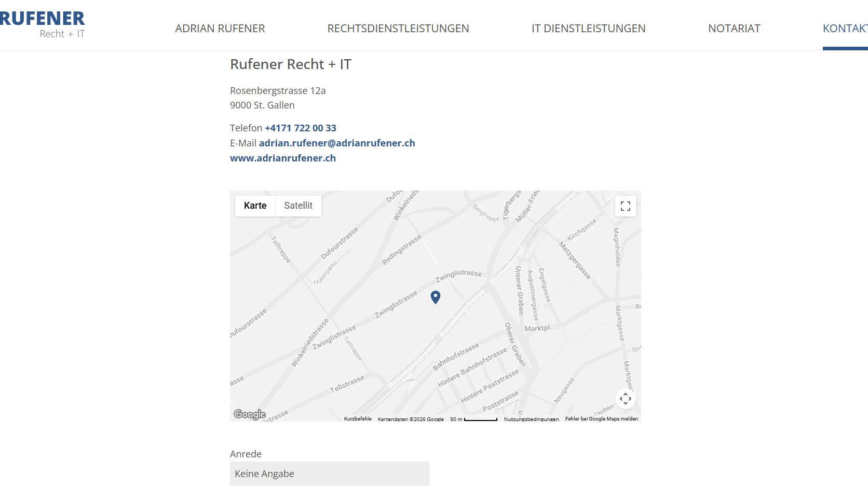Viewport: 868px width, 488px height.
Task: Click the 50 m map scale control
Action: (473, 418)
